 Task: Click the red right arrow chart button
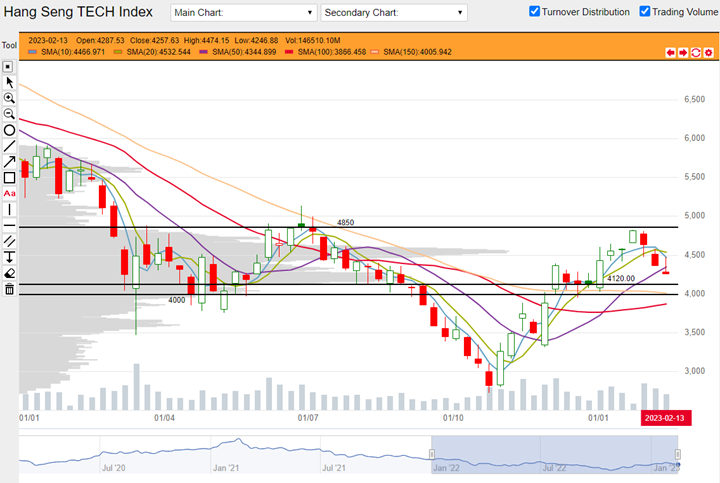(x=683, y=53)
